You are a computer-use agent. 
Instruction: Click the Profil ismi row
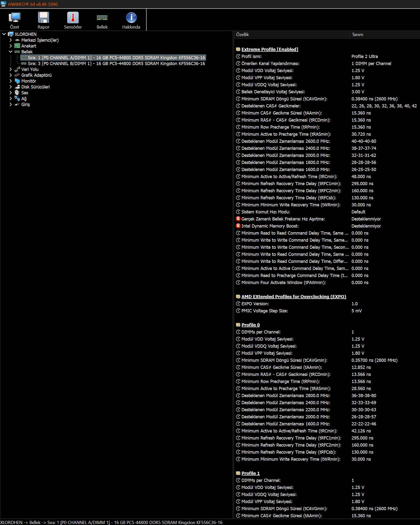pyautogui.click(x=327, y=57)
